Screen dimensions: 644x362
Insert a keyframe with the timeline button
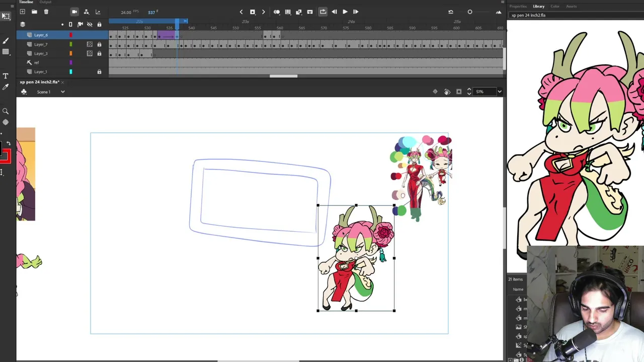pyautogui.click(x=253, y=12)
